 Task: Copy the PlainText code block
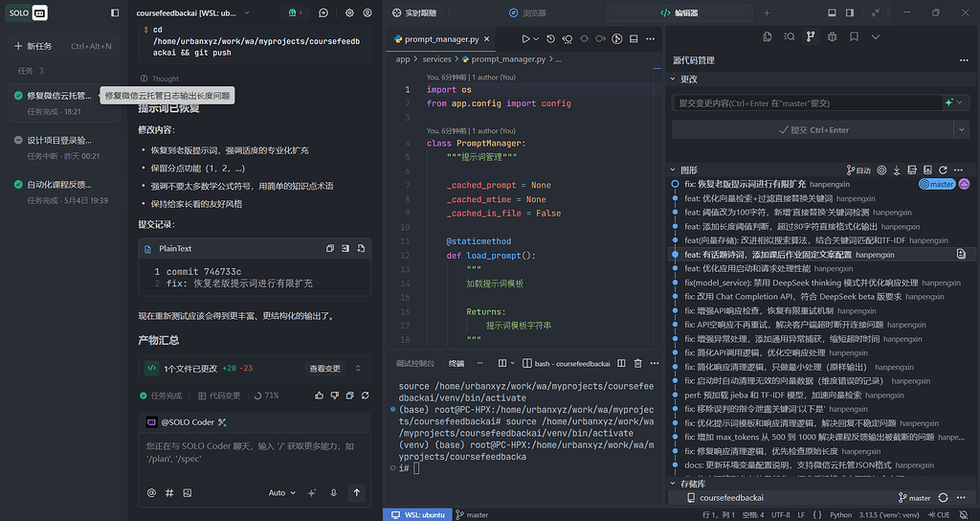click(330, 248)
